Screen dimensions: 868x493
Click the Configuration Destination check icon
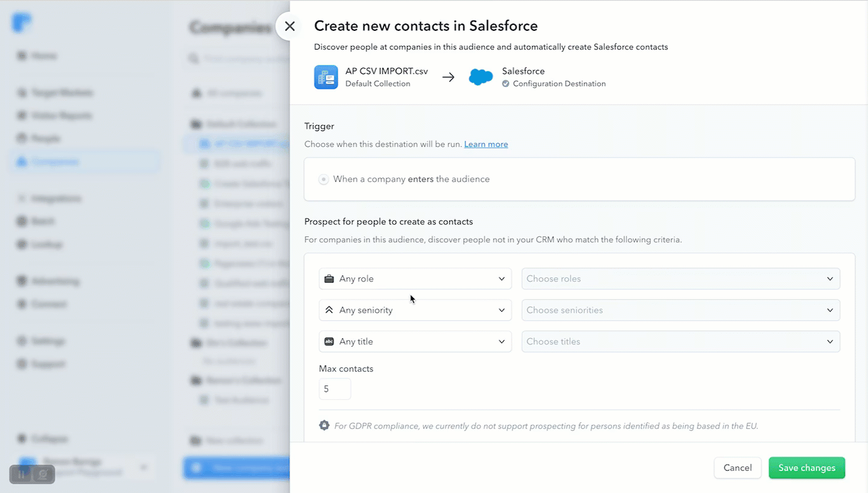click(506, 84)
